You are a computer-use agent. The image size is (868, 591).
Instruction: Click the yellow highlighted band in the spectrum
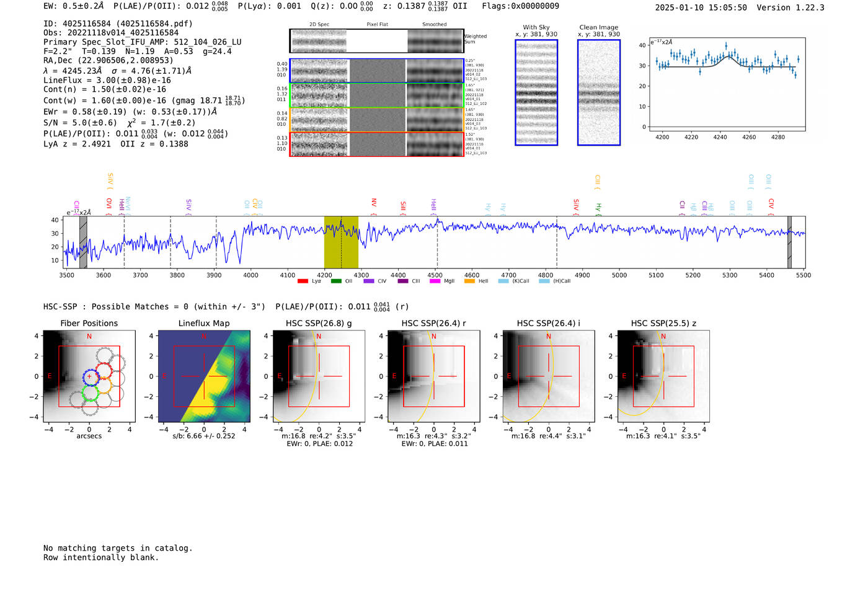tap(341, 242)
